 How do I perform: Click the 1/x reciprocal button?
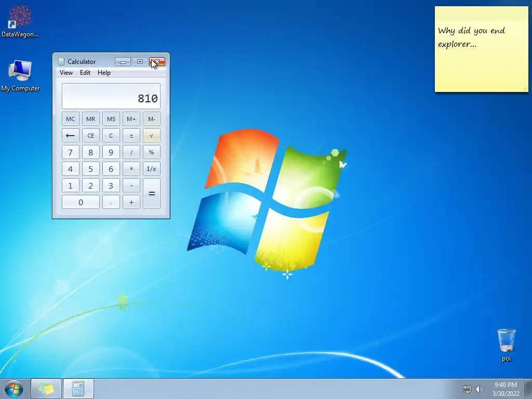click(152, 169)
